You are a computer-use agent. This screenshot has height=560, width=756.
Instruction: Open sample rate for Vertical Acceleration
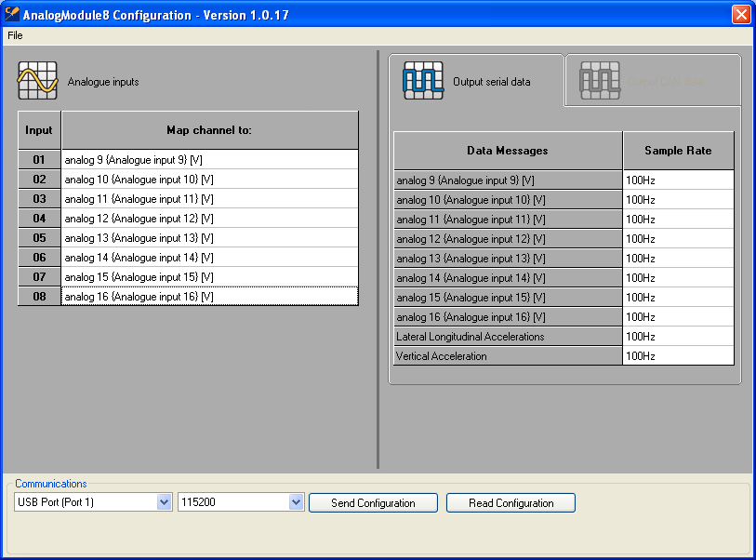678,356
